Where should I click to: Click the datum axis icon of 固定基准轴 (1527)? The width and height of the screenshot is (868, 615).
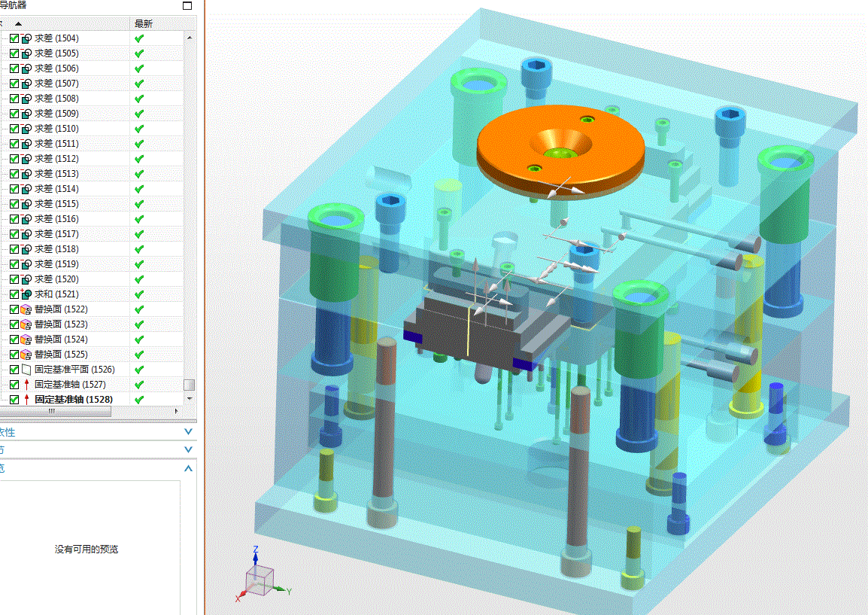(26, 385)
